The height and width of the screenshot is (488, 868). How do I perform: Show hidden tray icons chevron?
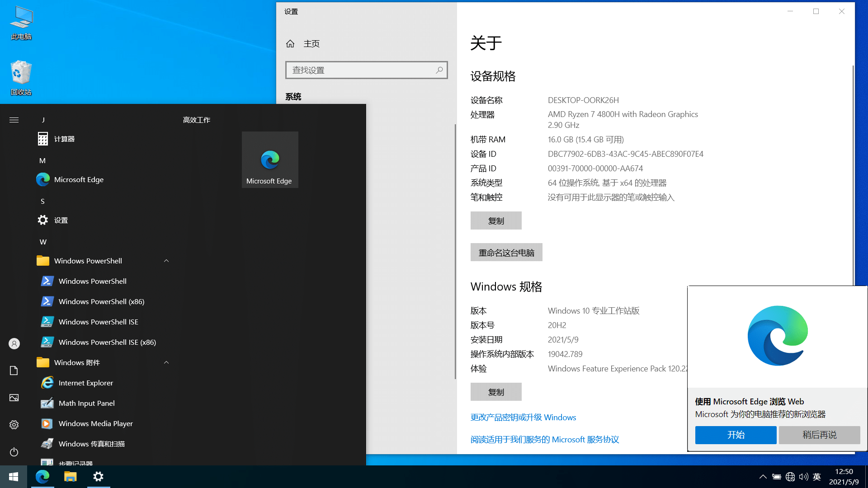pyautogui.click(x=763, y=477)
